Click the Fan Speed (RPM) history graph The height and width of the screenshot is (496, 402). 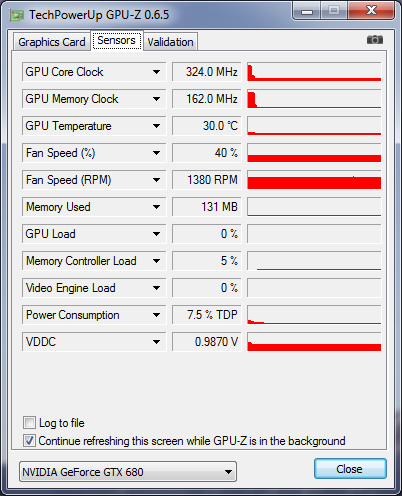pyautogui.click(x=314, y=180)
